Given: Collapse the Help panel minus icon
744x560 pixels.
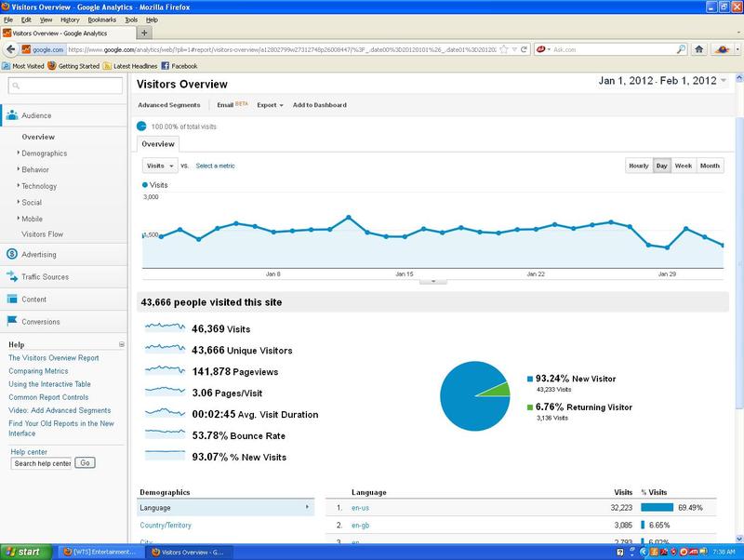Looking at the screenshot, I should [x=122, y=344].
